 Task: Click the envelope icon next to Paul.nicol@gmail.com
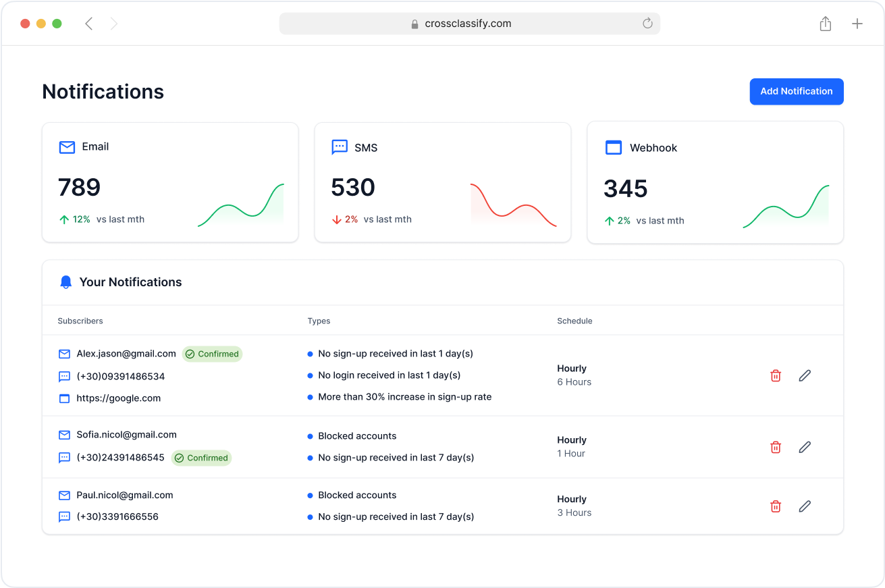(64, 496)
